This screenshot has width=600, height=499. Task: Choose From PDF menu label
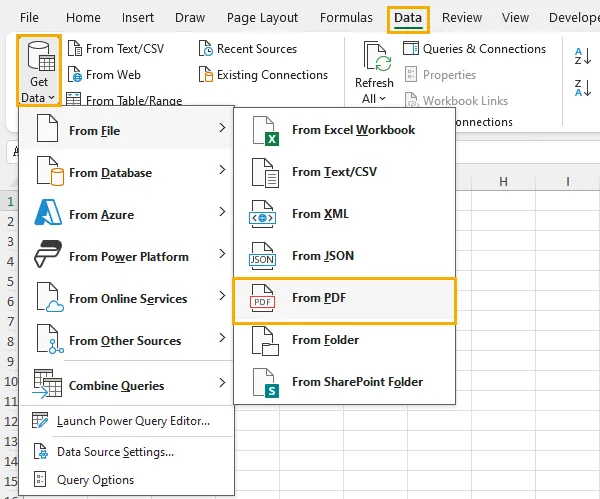(x=319, y=298)
